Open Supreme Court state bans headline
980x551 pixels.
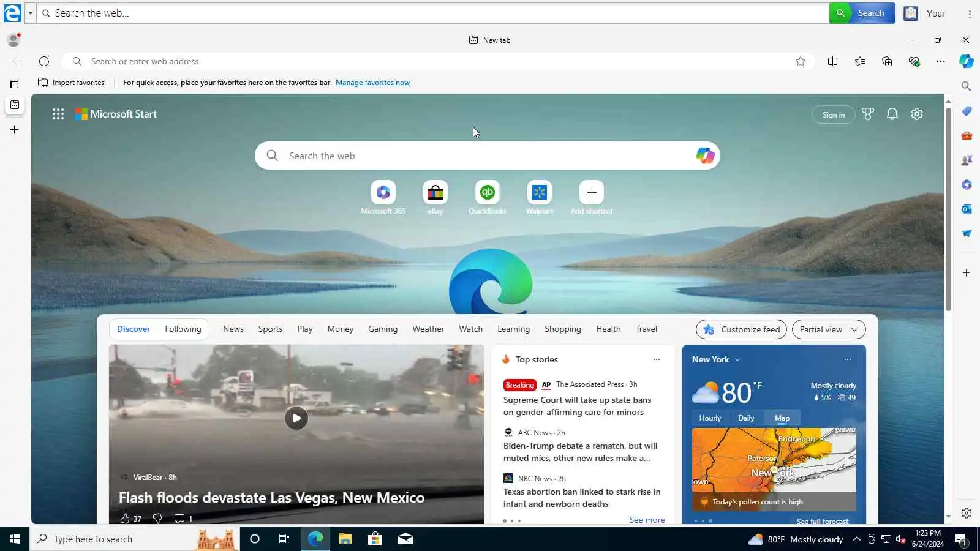pos(578,406)
